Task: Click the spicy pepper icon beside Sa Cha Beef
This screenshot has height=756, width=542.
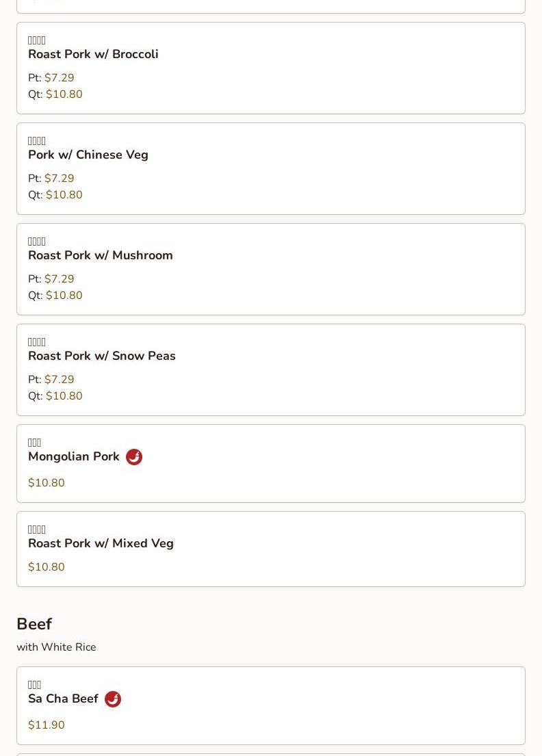Action: pos(113,699)
